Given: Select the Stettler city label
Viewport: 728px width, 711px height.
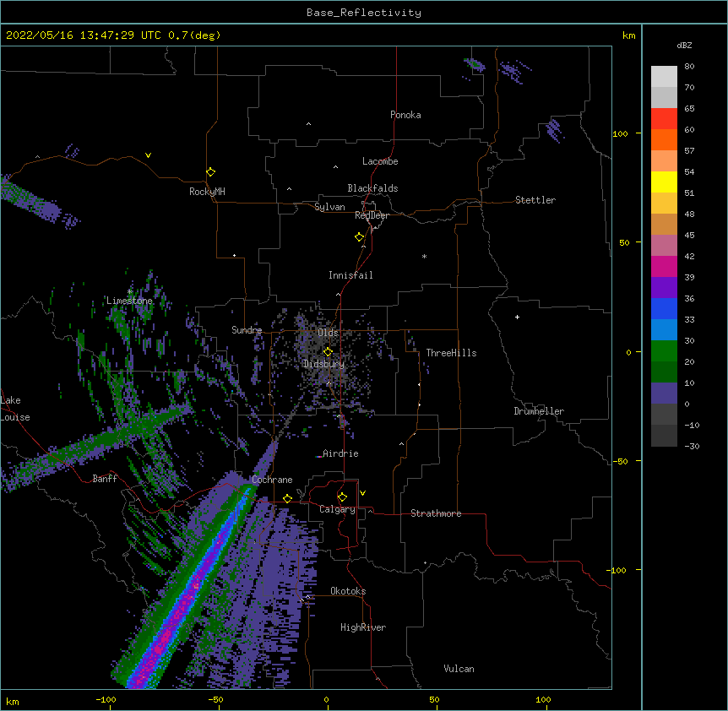Looking at the screenshot, I should click(535, 200).
